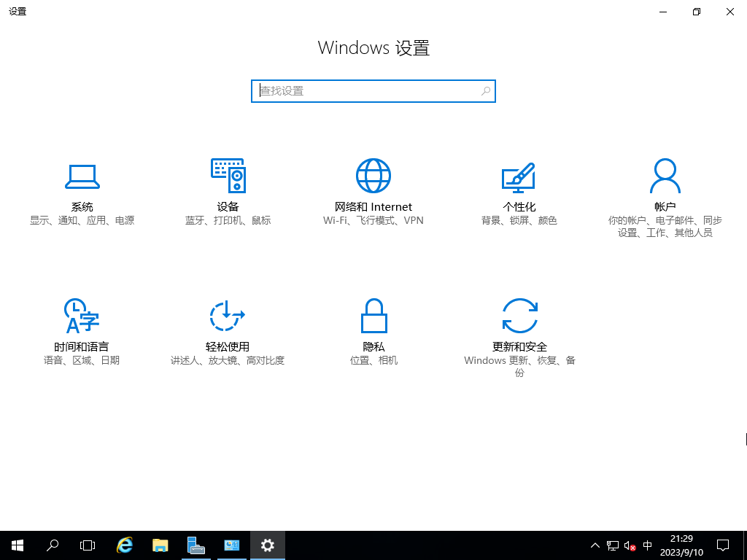Close the 设置 window

[x=729, y=12]
